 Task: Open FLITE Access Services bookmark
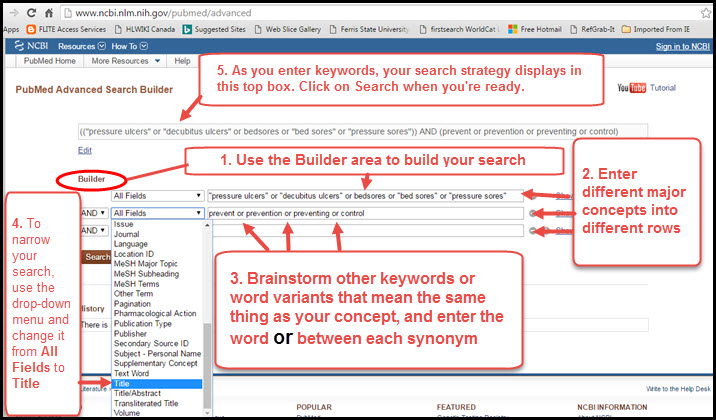click(x=66, y=29)
